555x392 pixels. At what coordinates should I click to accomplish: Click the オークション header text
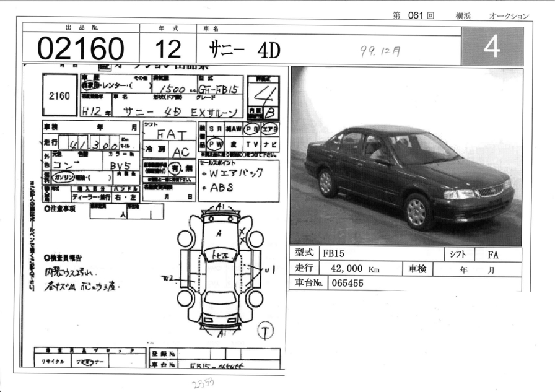[509, 16]
